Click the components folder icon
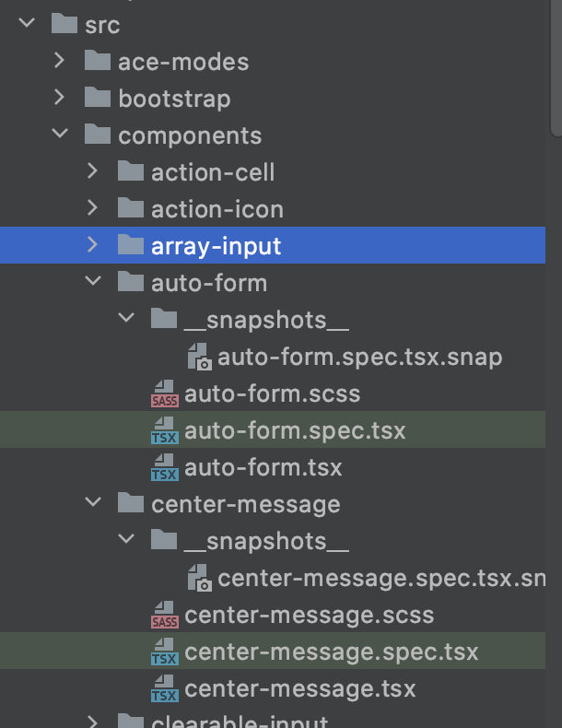562x728 pixels. (x=98, y=135)
